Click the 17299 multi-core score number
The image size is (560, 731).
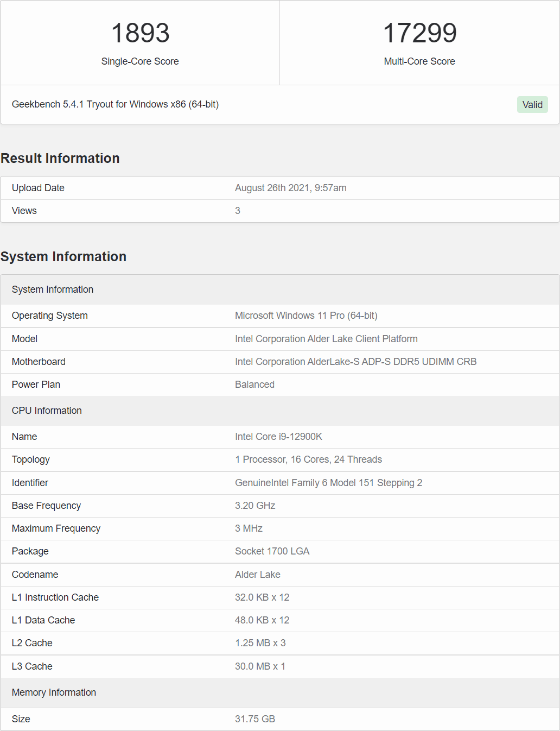(x=419, y=33)
